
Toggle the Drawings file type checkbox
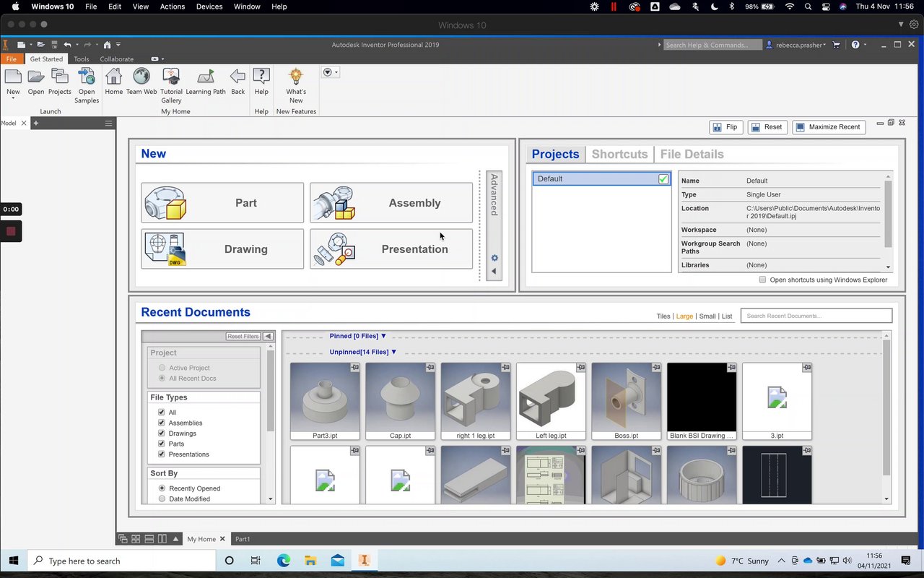point(162,433)
